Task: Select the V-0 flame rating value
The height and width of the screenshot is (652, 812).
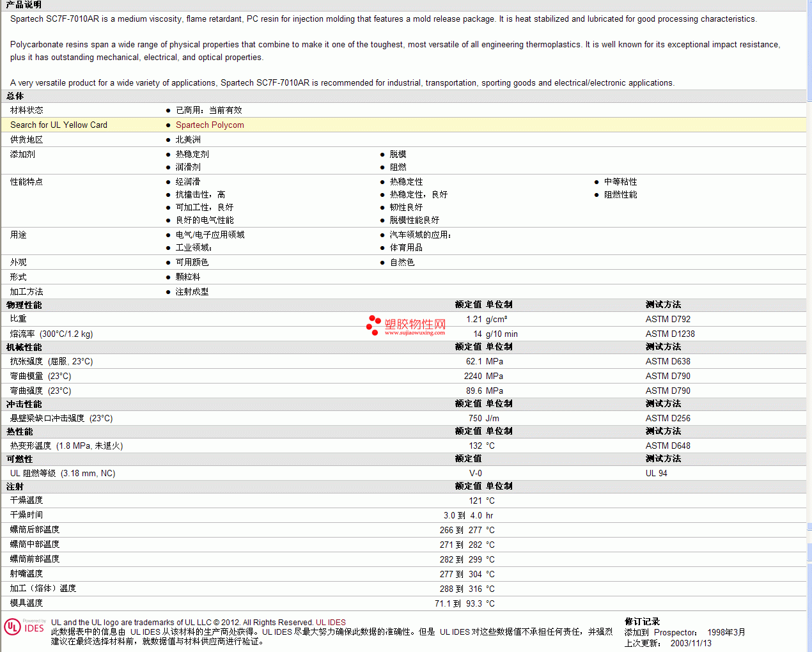Action: [x=476, y=473]
